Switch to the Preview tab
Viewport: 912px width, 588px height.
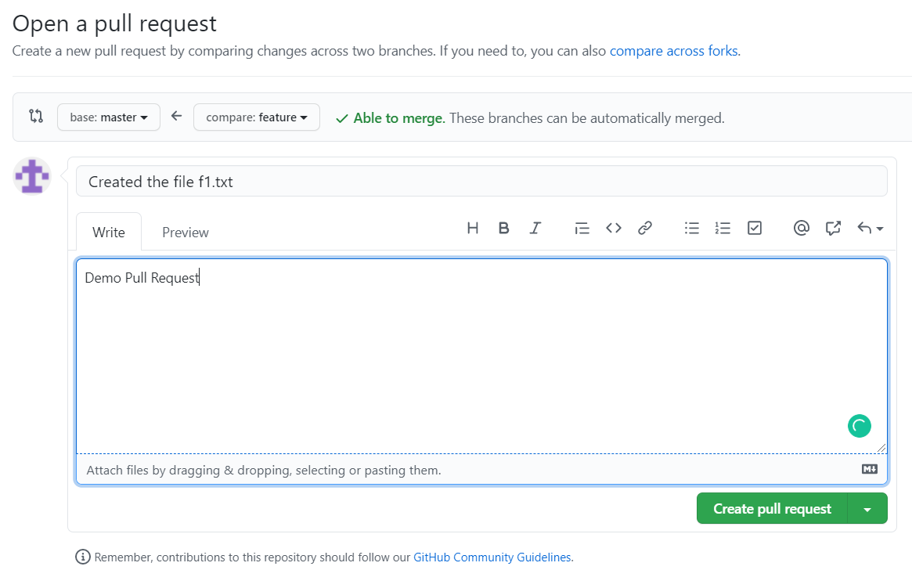point(185,232)
